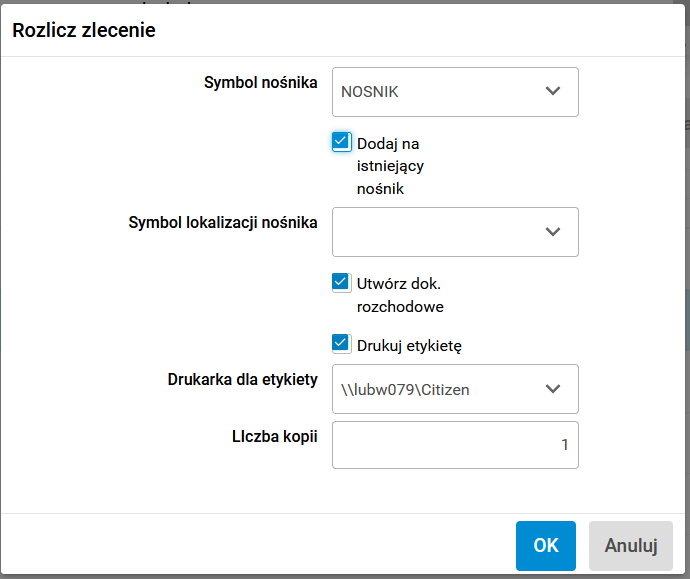690x579 pixels.
Task: Click the "Drukuj etykietę" label text
Action: (408, 346)
